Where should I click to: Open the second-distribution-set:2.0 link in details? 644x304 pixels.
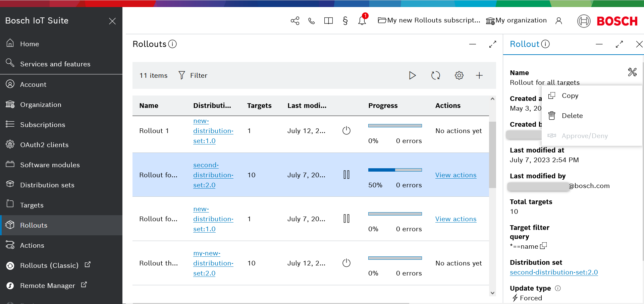click(553, 272)
